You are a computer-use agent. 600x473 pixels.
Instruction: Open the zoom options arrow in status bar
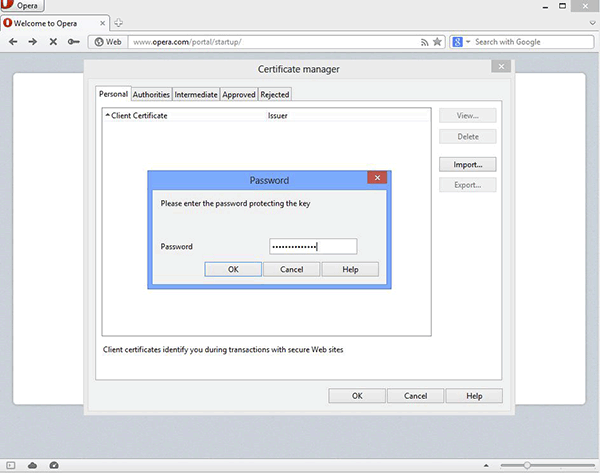pos(486,465)
